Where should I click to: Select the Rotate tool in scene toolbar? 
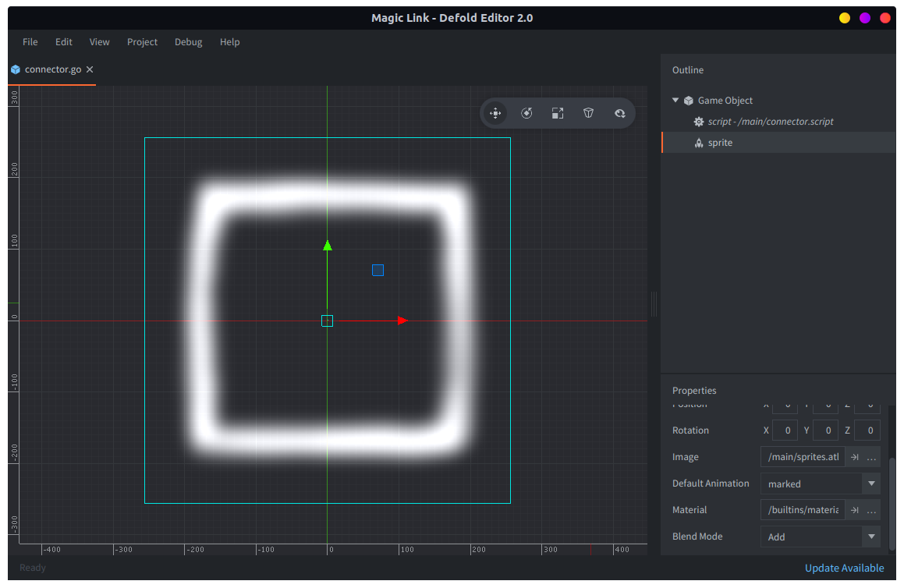526,113
